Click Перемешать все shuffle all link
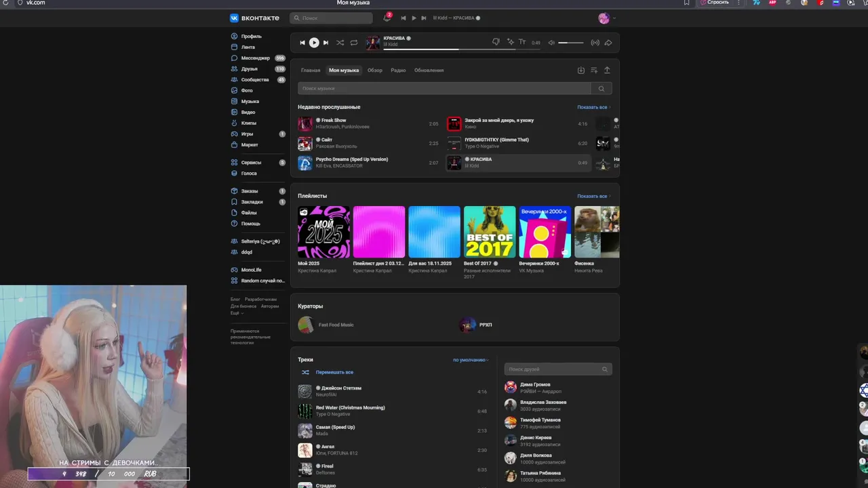Screen dimensions: 868x488 pos(334,372)
